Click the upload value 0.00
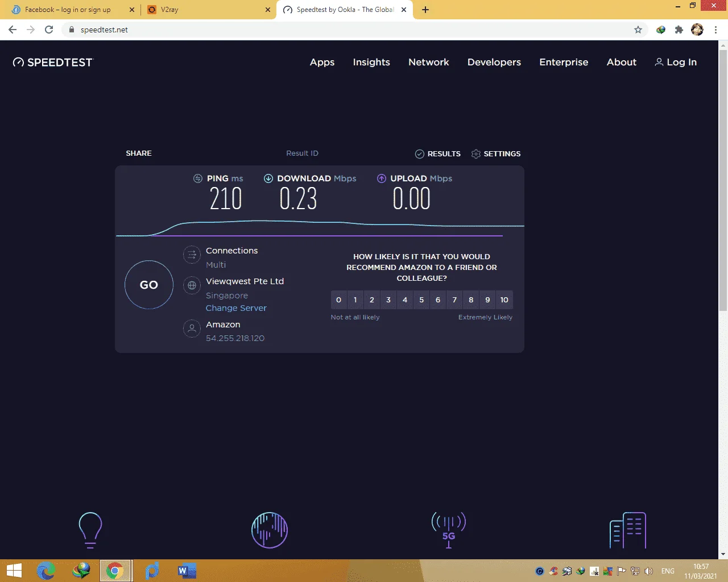The width and height of the screenshot is (728, 582). pos(411,199)
